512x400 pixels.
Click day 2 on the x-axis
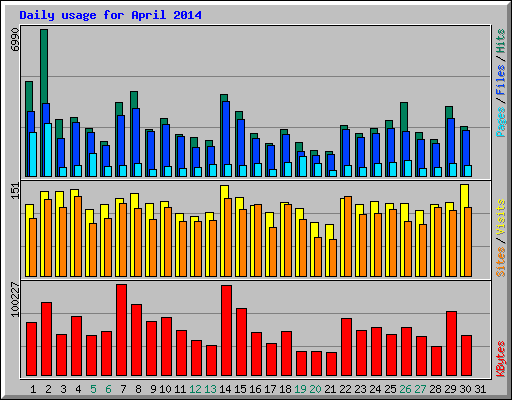48,389
